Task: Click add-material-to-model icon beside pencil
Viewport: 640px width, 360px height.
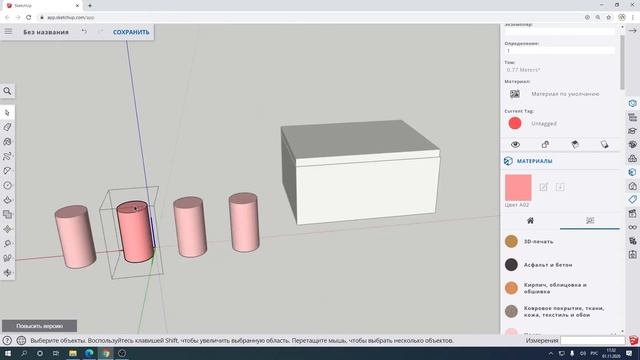Action: pos(560,187)
